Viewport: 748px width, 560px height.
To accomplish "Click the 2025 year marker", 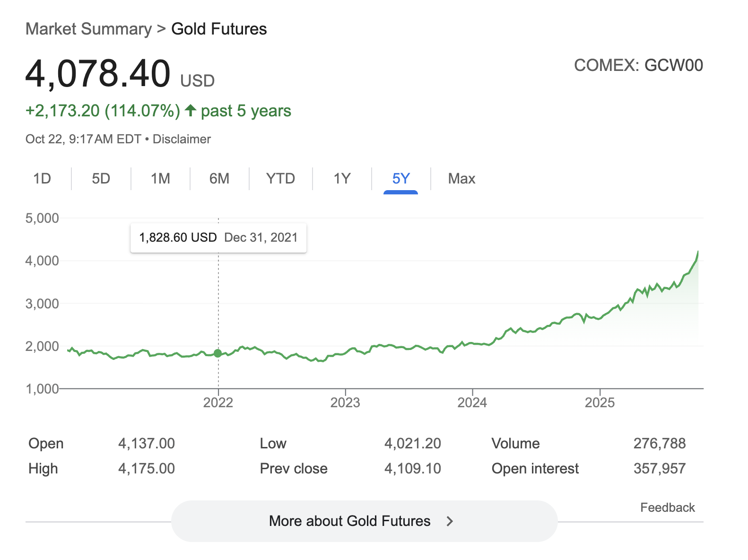I will (600, 402).
